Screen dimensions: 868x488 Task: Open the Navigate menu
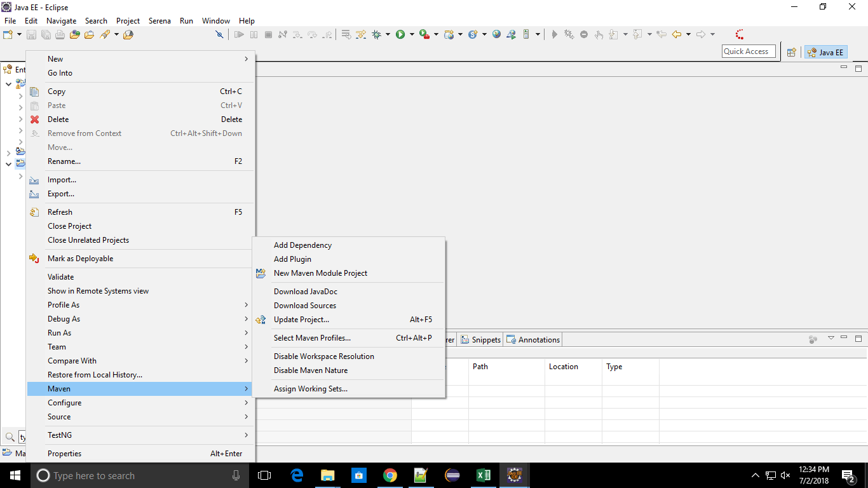pyautogui.click(x=61, y=21)
